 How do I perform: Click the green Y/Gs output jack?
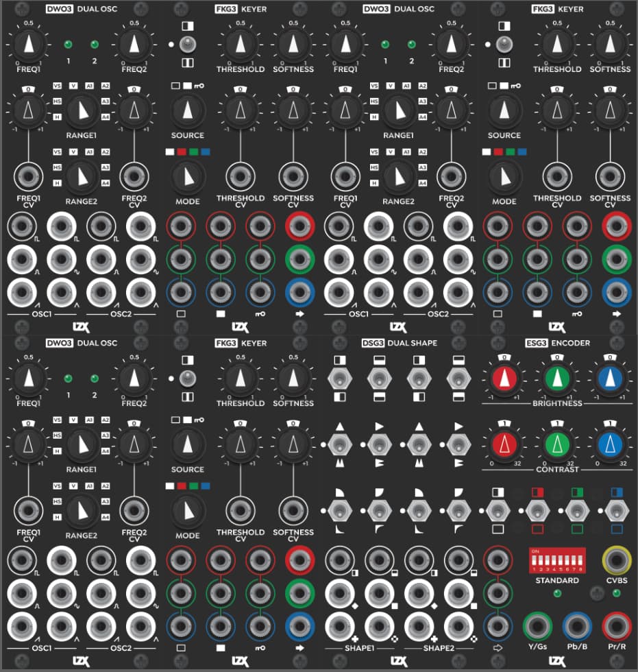coord(537,626)
